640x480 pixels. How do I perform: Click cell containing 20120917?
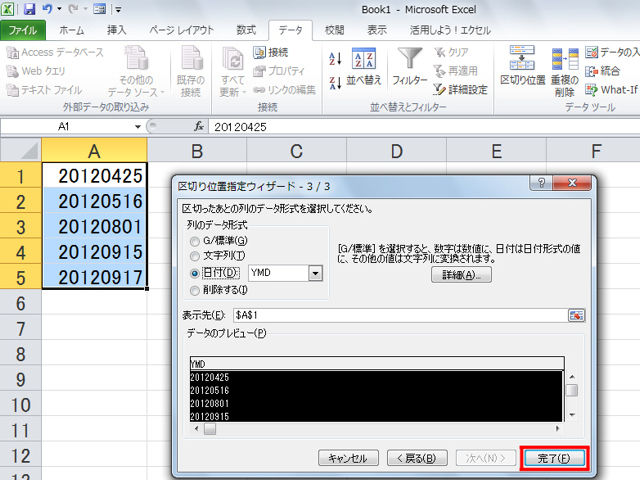[94, 277]
